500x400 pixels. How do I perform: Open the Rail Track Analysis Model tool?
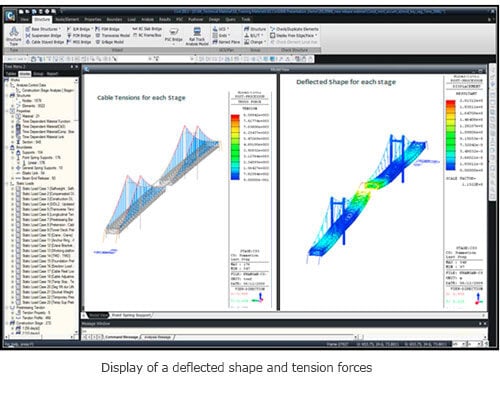[x=197, y=36]
